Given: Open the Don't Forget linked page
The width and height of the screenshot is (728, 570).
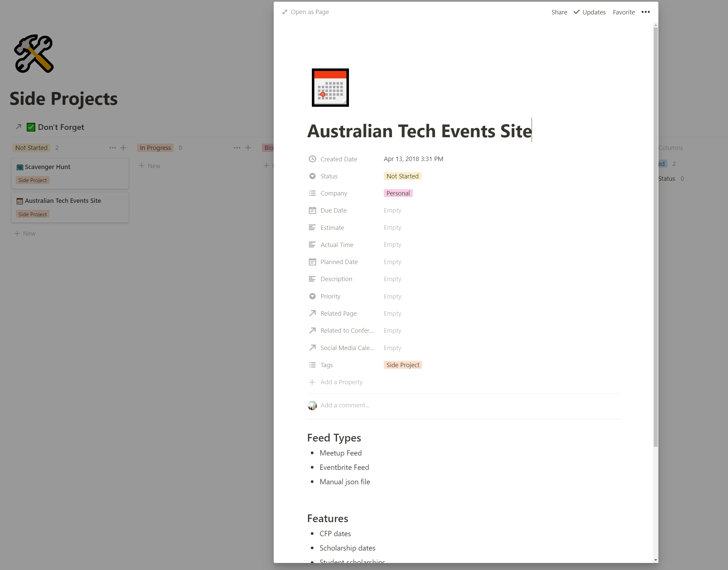Looking at the screenshot, I should click(x=61, y=127).
